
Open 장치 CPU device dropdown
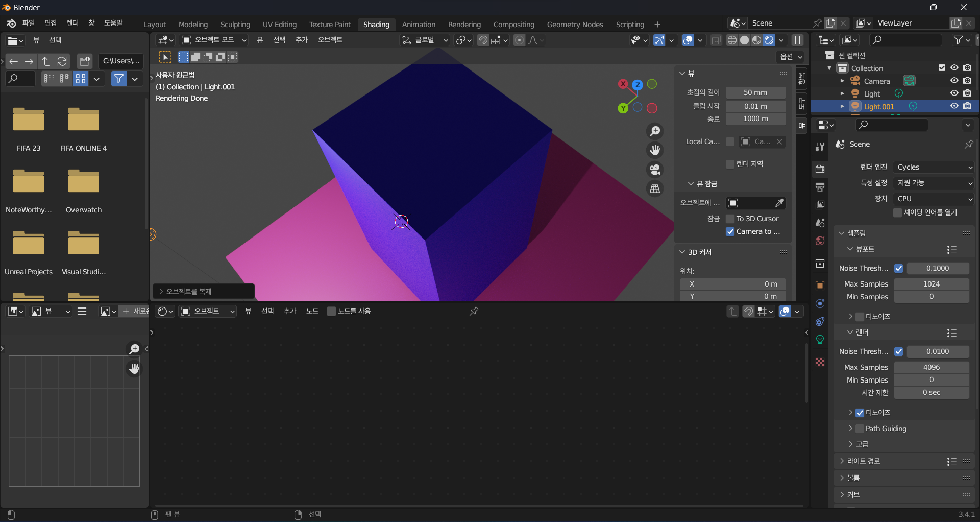point(934,199)
